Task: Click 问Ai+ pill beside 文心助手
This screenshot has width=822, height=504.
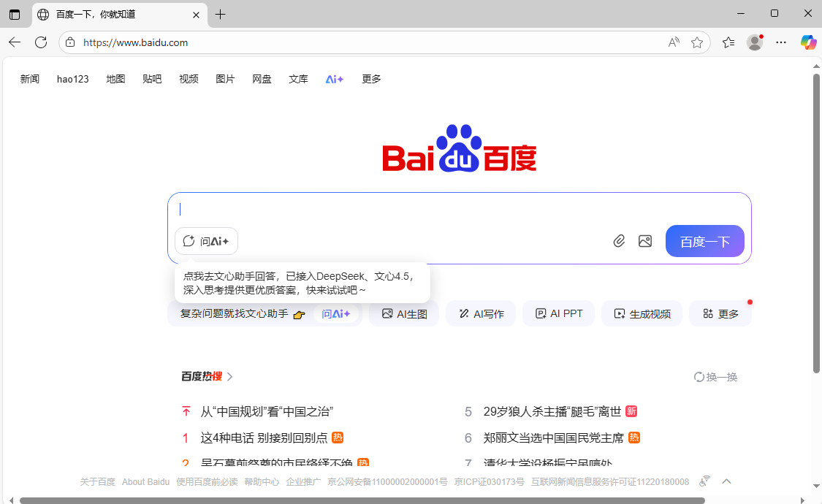Action: pyautogui.click(x=335, y=314)
